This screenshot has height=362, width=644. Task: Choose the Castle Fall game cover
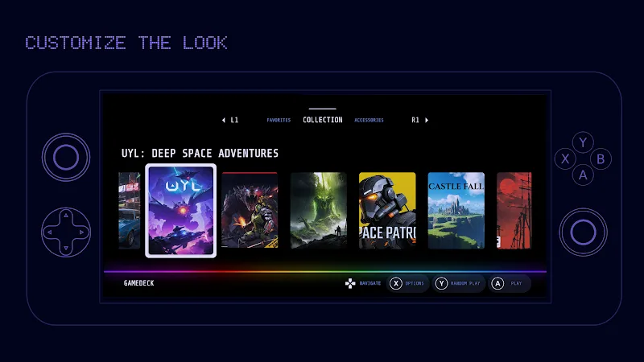[x=456, y=210]
